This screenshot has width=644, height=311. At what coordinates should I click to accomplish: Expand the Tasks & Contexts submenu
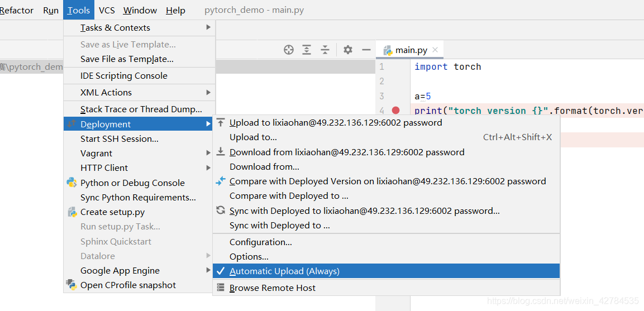(139, 27)
